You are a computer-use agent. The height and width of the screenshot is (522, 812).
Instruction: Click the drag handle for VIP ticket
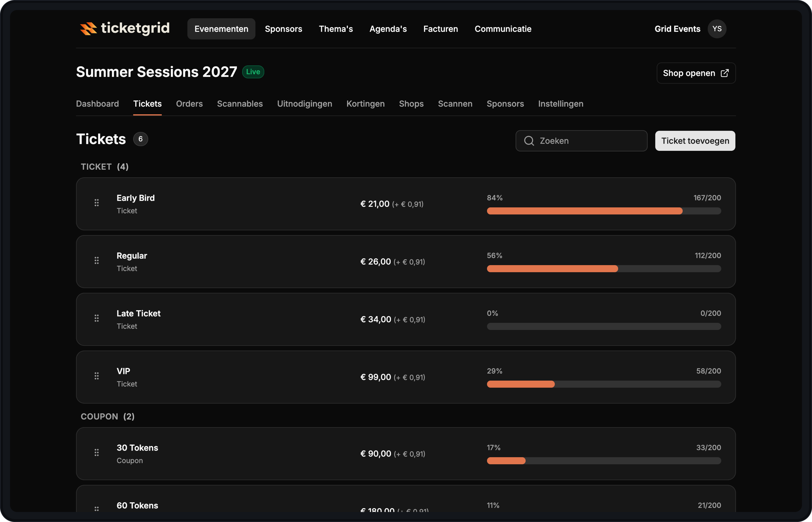coord(97,376)
